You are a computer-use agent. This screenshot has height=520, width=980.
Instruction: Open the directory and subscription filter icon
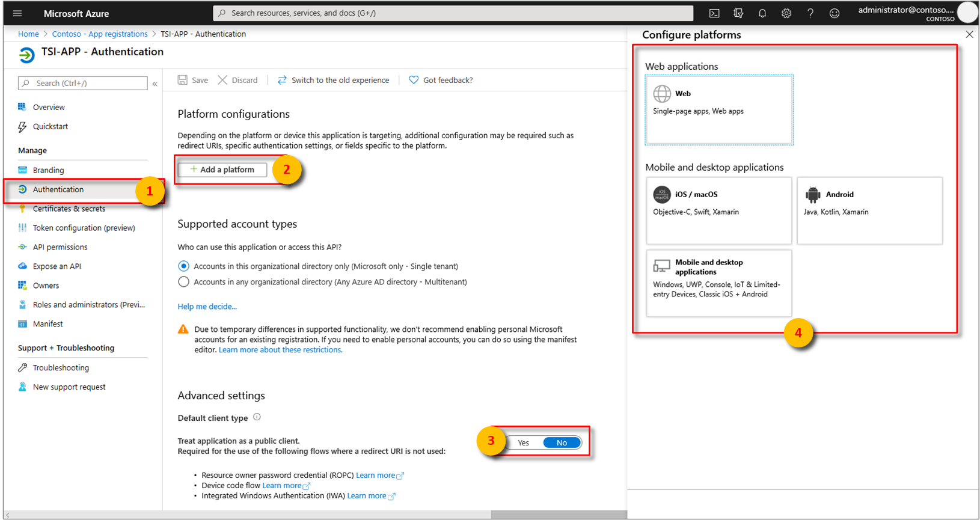tap(738, 13)
